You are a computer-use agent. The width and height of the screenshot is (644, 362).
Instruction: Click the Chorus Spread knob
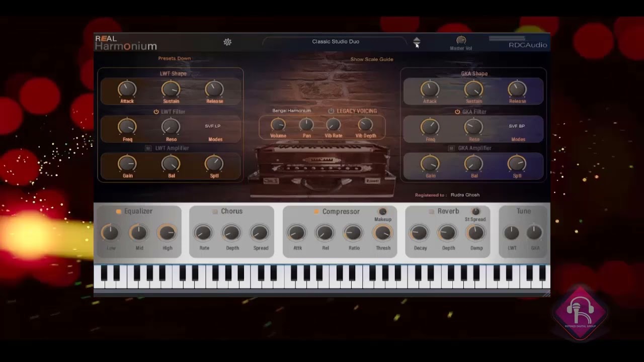260,233
